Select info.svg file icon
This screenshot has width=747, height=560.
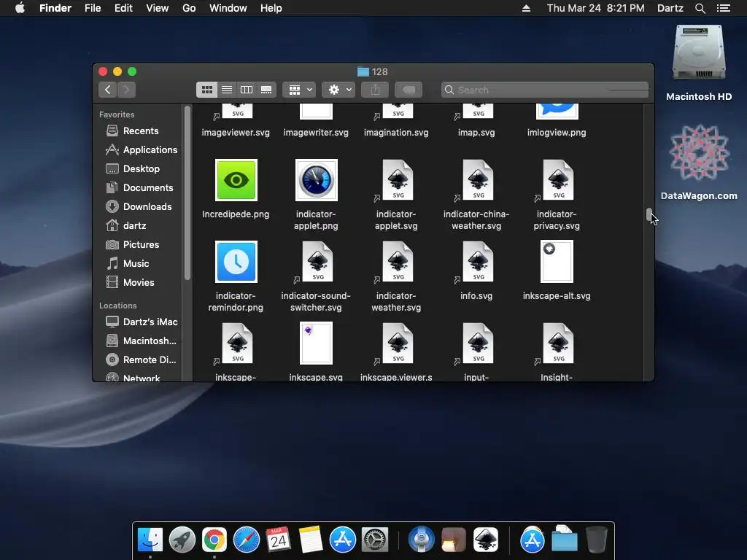(478, 262)
